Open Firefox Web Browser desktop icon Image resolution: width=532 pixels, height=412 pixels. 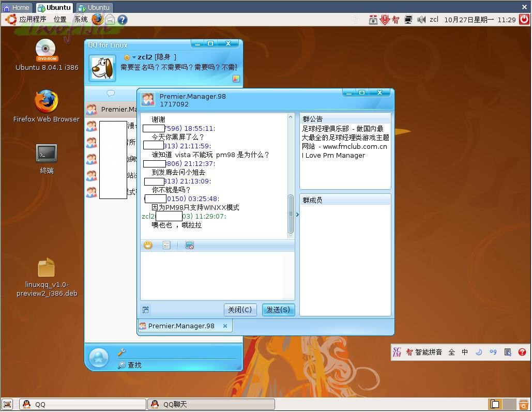click(x=47, y=106)
